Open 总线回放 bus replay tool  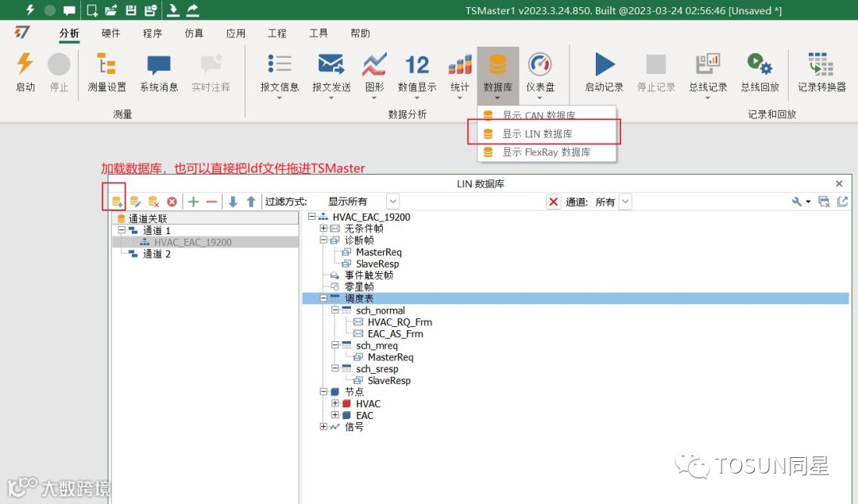tap(759, 71)
